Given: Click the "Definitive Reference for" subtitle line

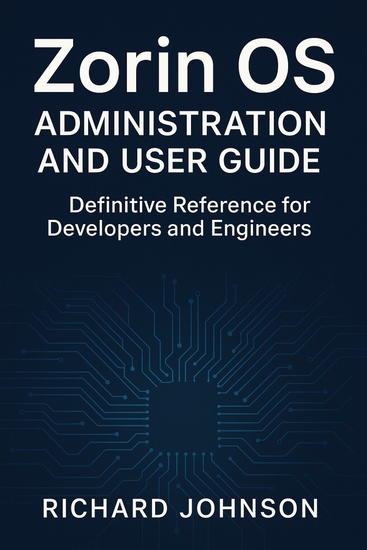Looking at the screenshot, I should (190, 205).
